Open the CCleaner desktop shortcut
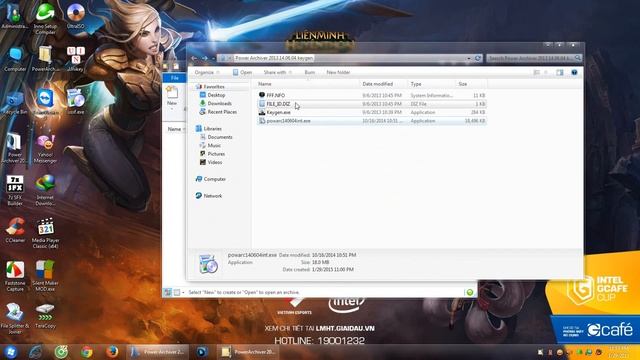640x360 pixels. (x=15, y=231)
